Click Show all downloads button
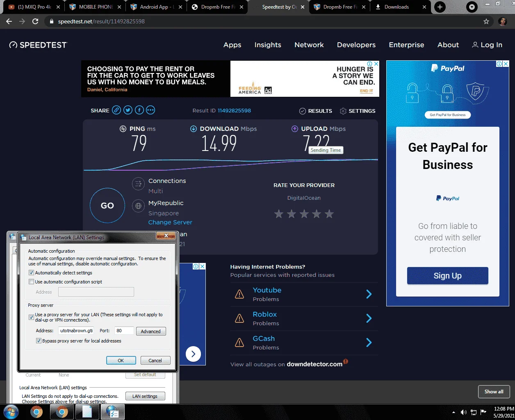The height and width of the screenshot is (420, 515). coord(494,392)
